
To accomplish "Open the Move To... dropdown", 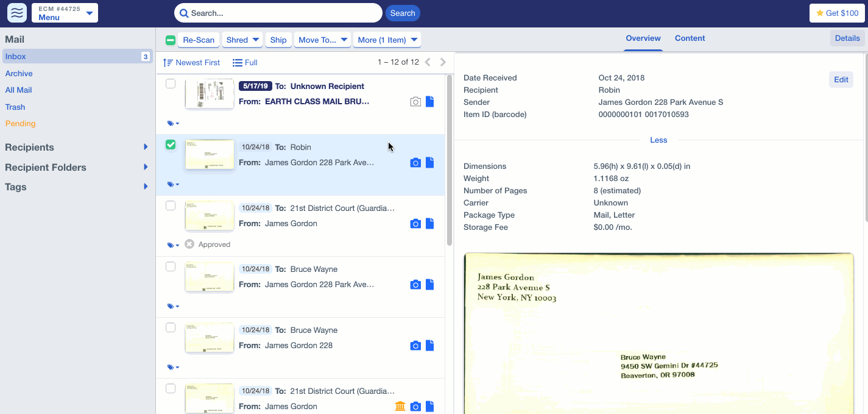I will [322, 40].
